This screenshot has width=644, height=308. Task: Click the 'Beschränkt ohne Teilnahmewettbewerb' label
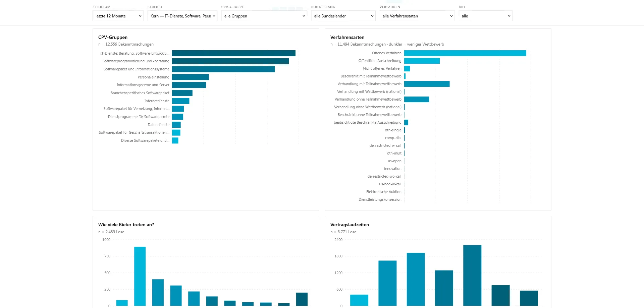pyautogui.click(x=370, y=115)
